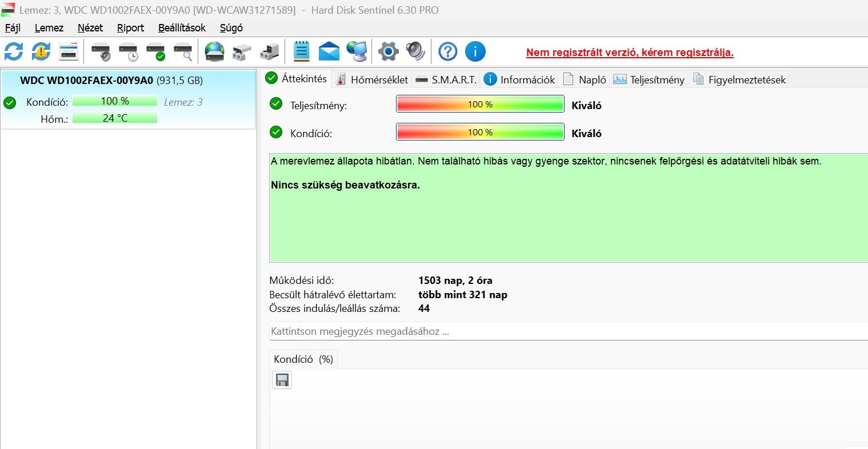The image size is (868, 449).
Task: Click the operating time value 1503 nap, 2 óra
Action: [455, 280]
